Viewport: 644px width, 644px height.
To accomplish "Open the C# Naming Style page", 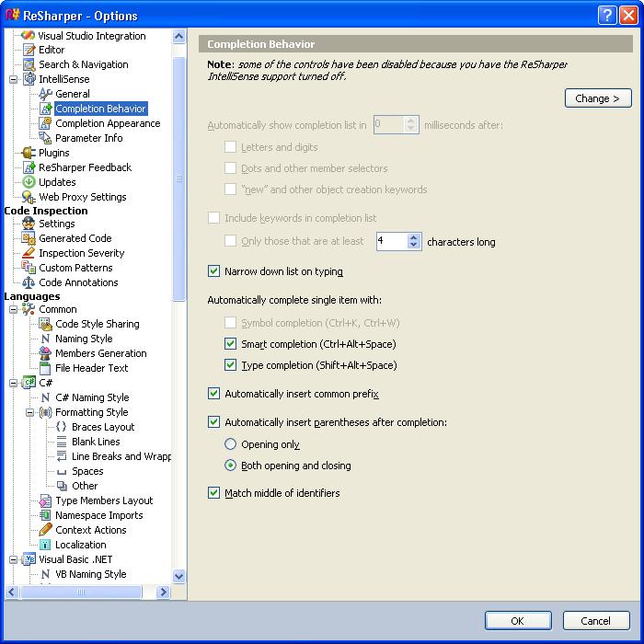I will pyautogui.click(x=92, y=397).
